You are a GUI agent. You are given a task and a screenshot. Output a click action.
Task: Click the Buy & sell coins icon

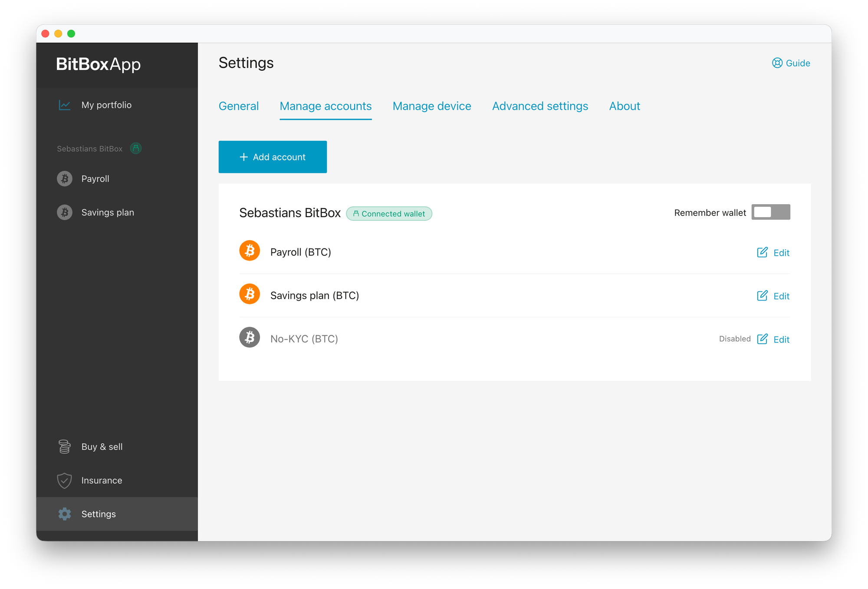coord(65,447)
